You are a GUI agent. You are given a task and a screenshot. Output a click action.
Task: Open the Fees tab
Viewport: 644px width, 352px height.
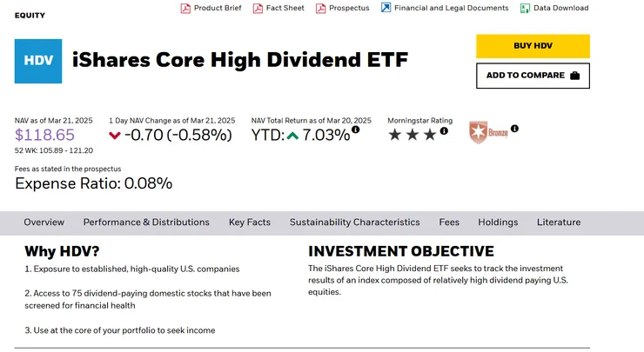pyautogui.click(x=449, y=222)
